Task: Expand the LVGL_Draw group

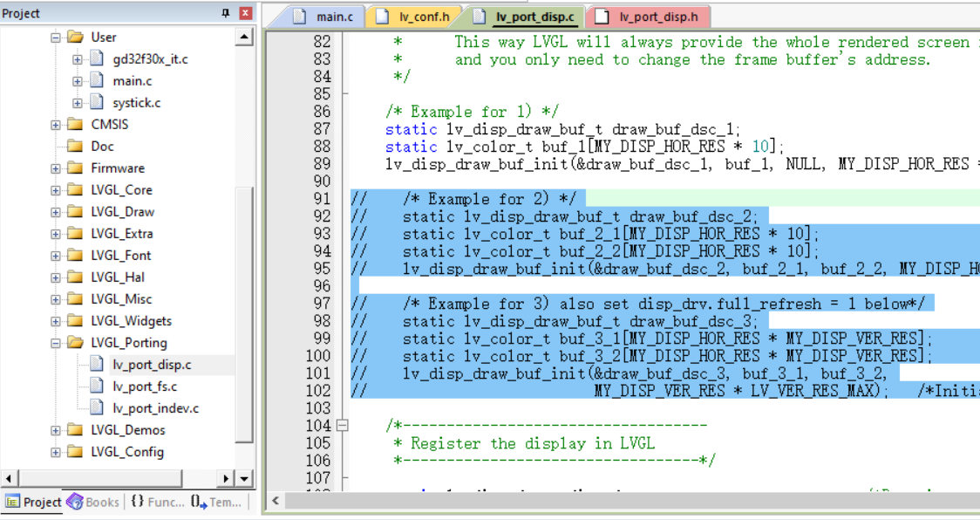Action: [56, 212]
